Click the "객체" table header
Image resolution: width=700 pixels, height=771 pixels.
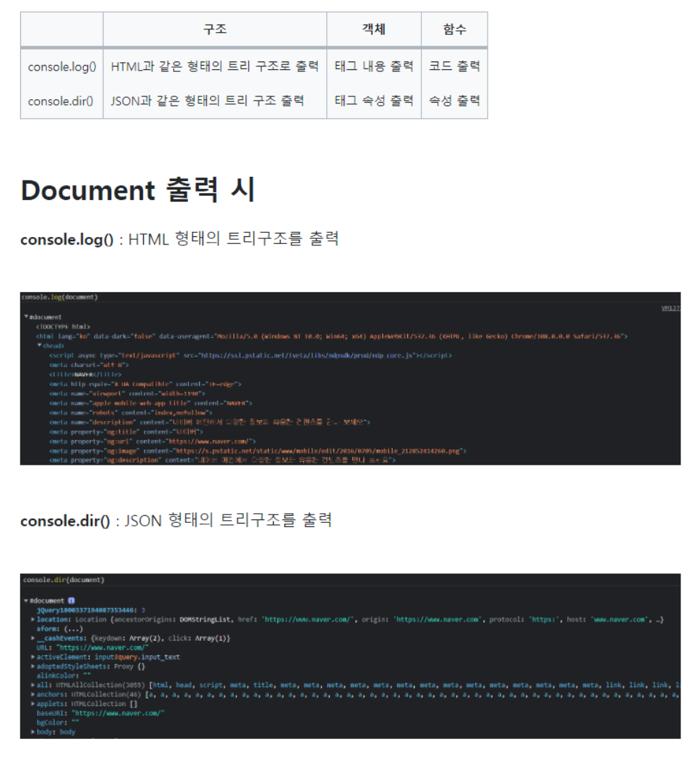374,29
